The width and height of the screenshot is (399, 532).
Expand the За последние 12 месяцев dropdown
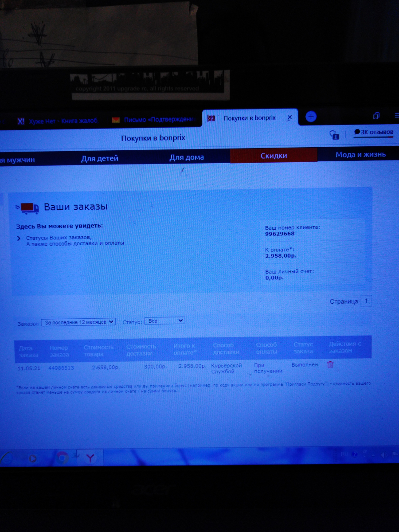[x=78, y=322]
